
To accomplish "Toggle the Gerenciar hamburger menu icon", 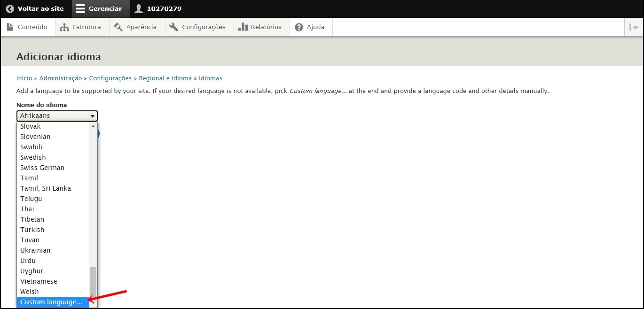I will 80,9.
